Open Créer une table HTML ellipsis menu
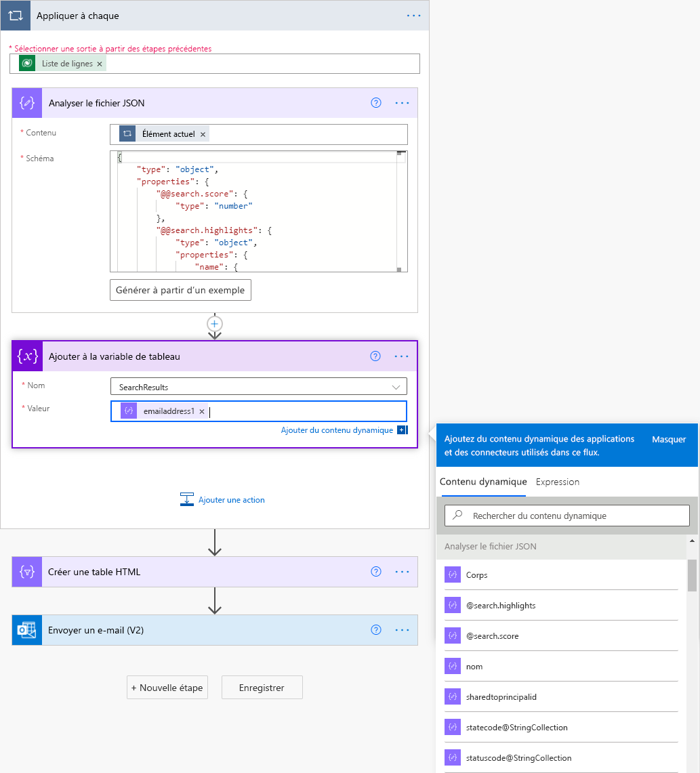This screenshot has width=700, height=773. click(402, 572)
